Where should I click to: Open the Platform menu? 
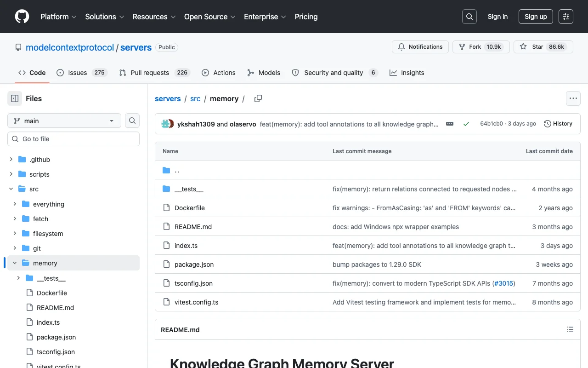(58, 17)
